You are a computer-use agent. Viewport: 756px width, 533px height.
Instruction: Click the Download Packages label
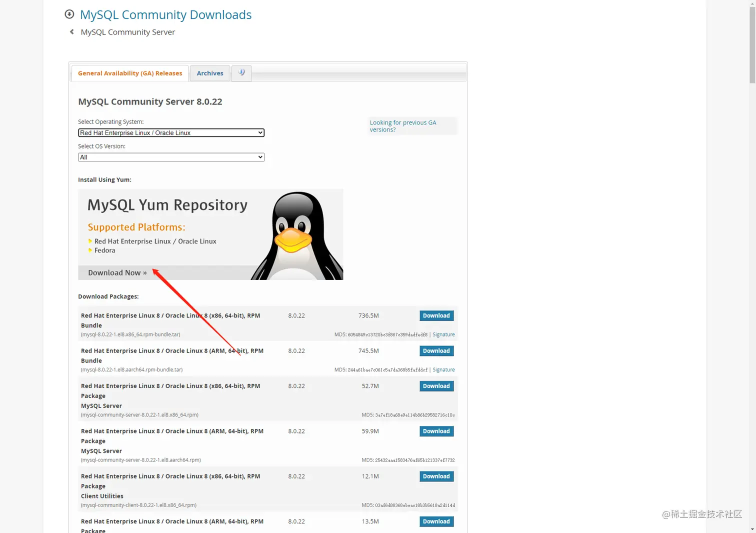click(x=108, y=296)
